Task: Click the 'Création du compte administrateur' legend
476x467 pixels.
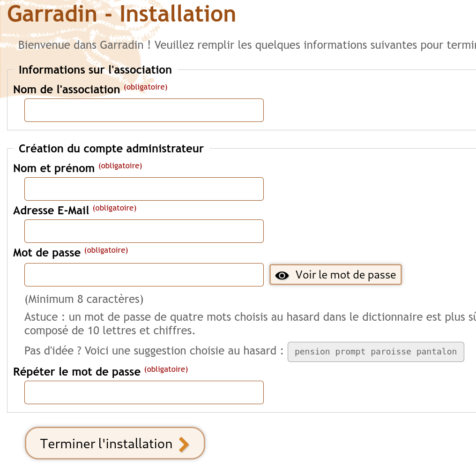Action: [x=111, y=149]
